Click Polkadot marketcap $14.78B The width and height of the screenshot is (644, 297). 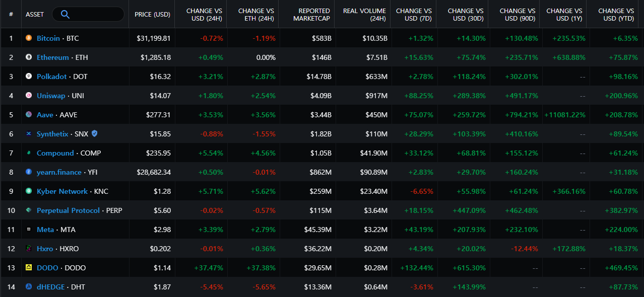(x=319, y=77)
